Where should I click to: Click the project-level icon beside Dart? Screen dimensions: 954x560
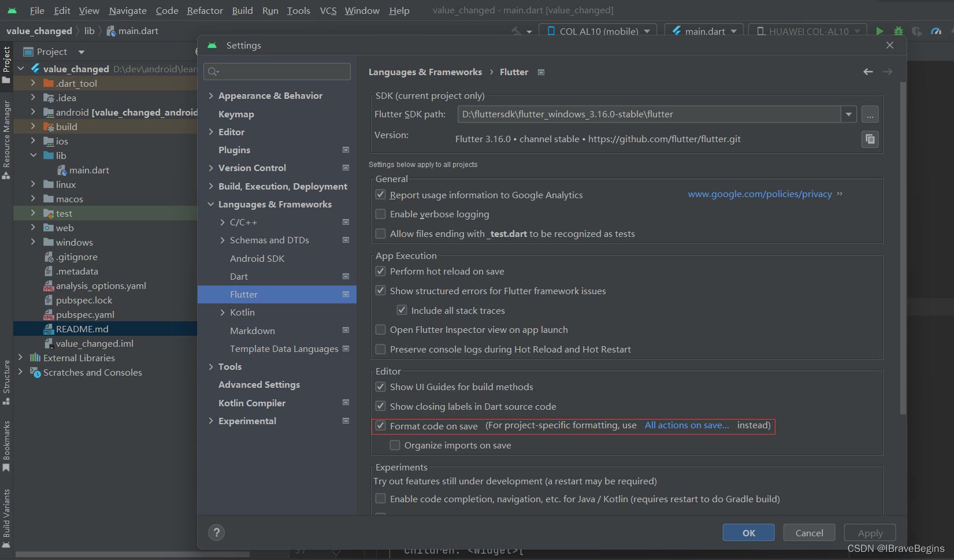346,276
